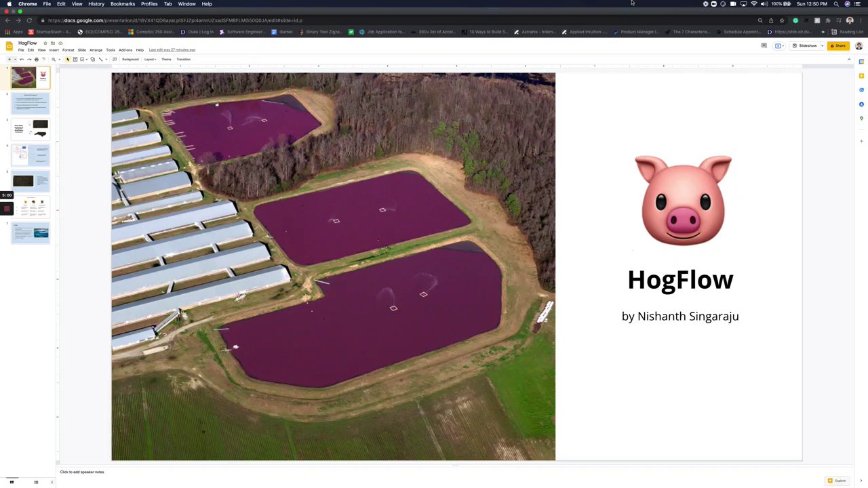
Task: Open the Arrange menu
Action: click(96, 50)
